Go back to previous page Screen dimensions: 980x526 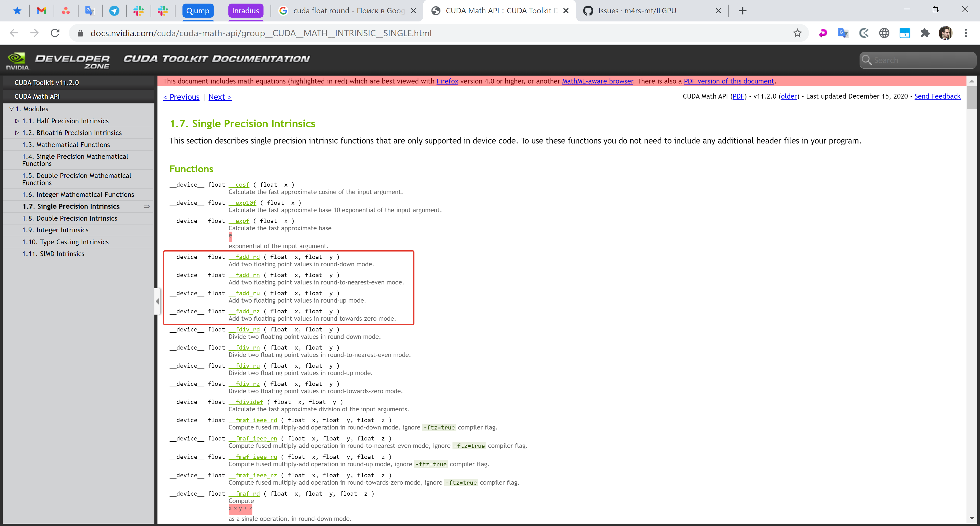pos(14,33)
